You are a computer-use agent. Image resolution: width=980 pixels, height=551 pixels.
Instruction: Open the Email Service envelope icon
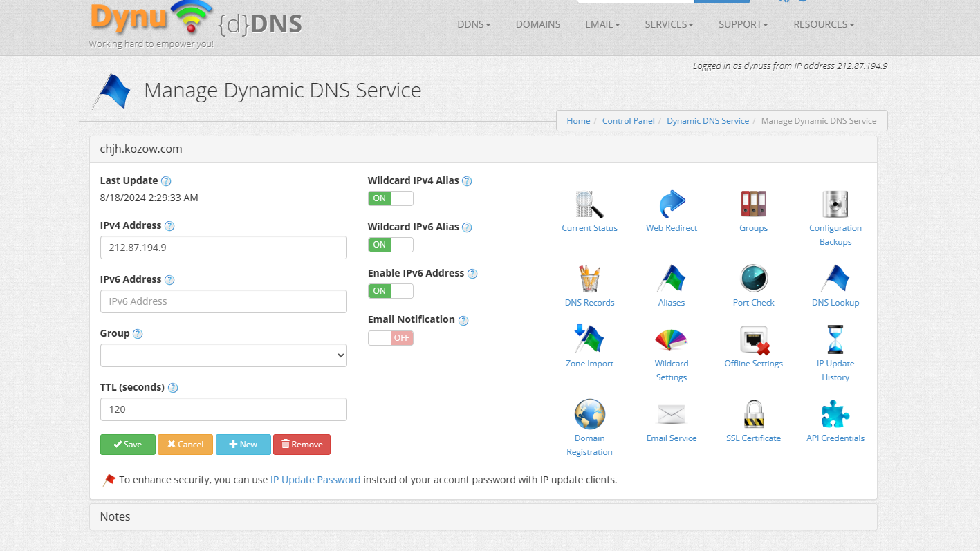671,414
